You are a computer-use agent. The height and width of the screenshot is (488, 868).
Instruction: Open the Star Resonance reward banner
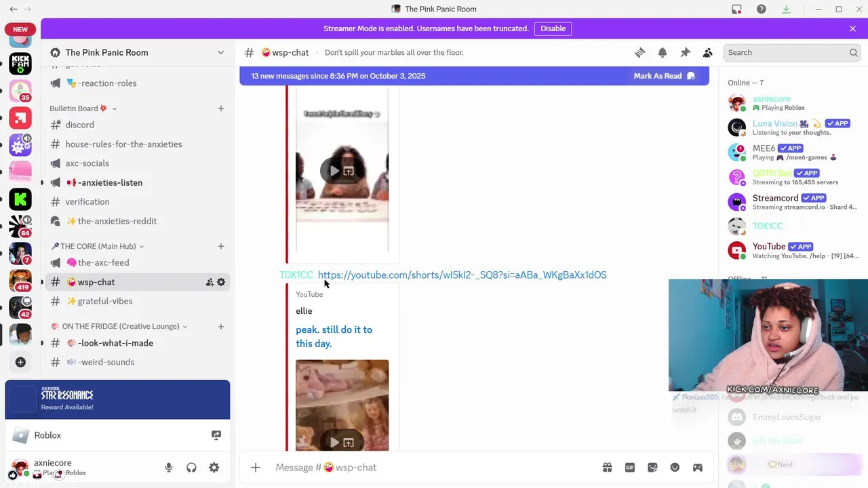tap(117, 400)
